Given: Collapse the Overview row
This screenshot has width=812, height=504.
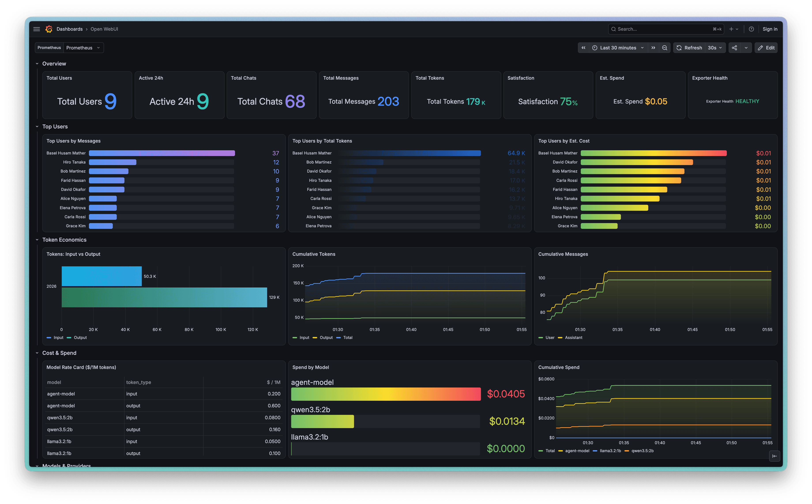Looking at the screenshot, I should 37,64.
